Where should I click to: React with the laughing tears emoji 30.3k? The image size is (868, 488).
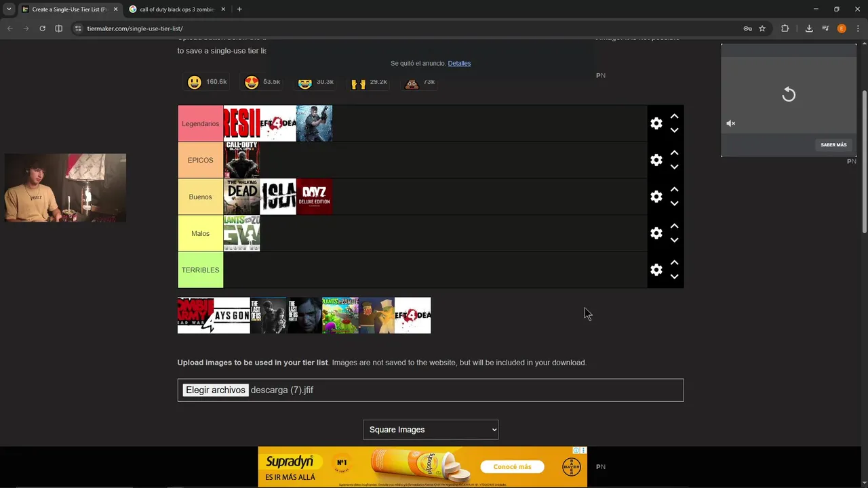coord(316,82)
